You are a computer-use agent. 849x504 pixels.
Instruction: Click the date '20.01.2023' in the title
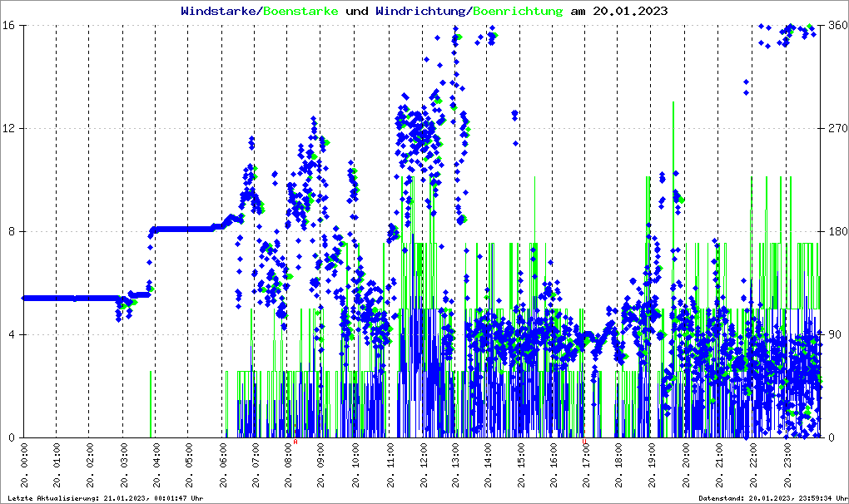pyautogui.click(x=630, y=11)
